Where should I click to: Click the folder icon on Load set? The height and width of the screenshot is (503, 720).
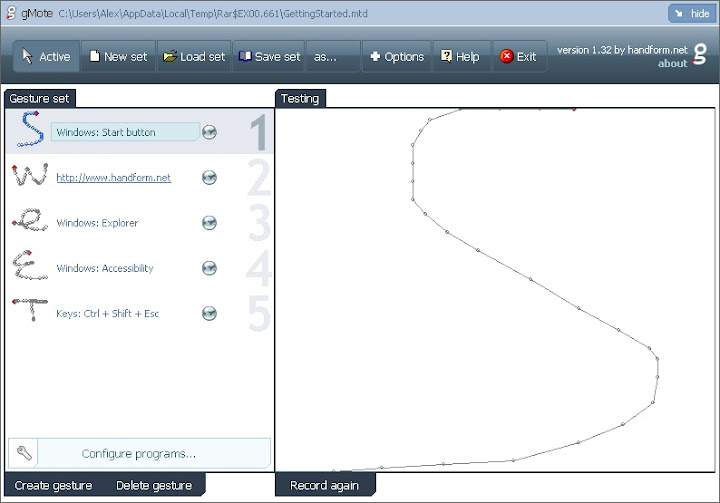pyautogui.click(x=170, y=56)
